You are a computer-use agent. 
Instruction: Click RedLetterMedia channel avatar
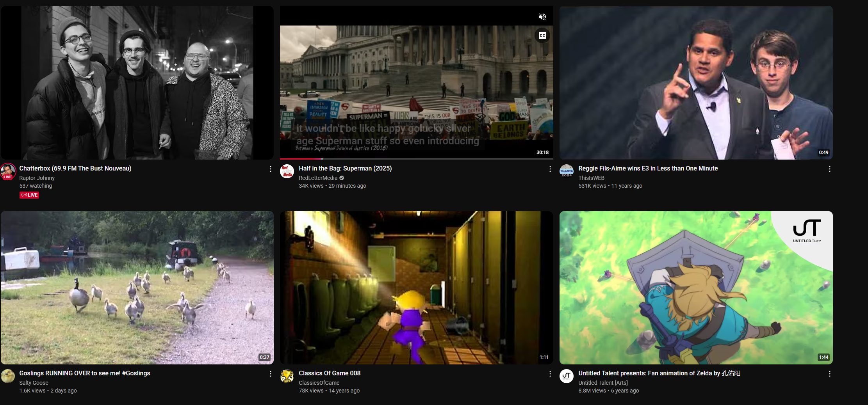click(287, 171)
